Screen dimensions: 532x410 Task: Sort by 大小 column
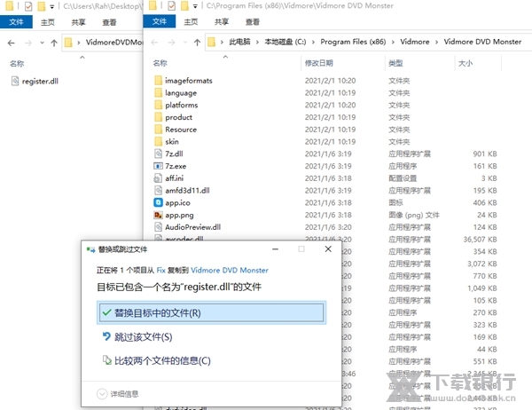tap(465, 63)
